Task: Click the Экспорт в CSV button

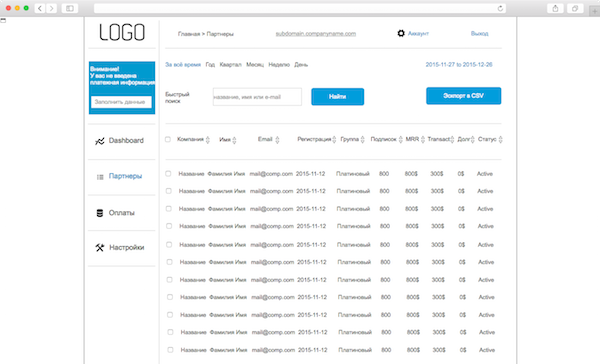Action: pos(463,96)
